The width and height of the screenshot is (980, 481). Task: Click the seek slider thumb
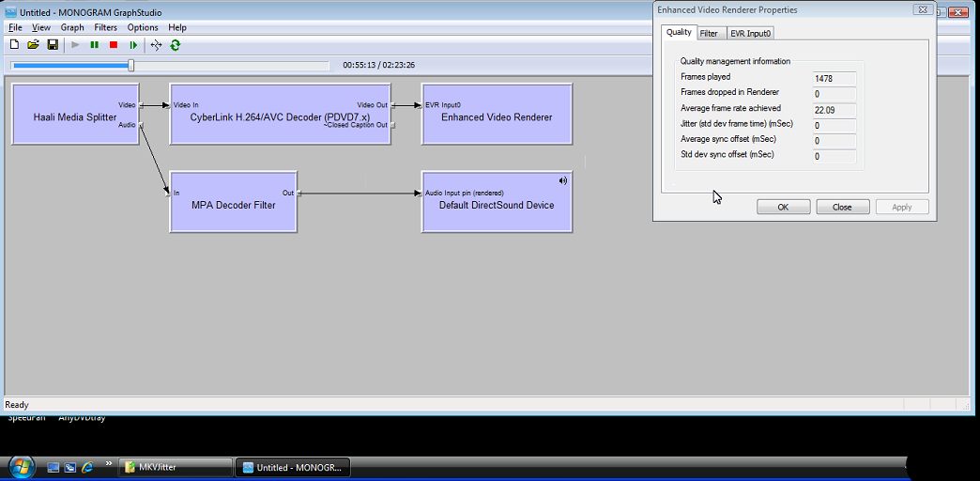131,65
